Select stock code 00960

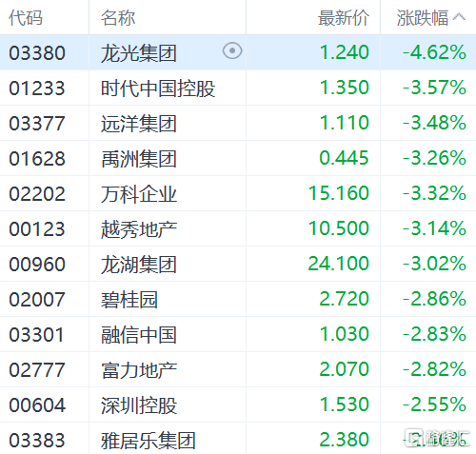pos(37,265)
